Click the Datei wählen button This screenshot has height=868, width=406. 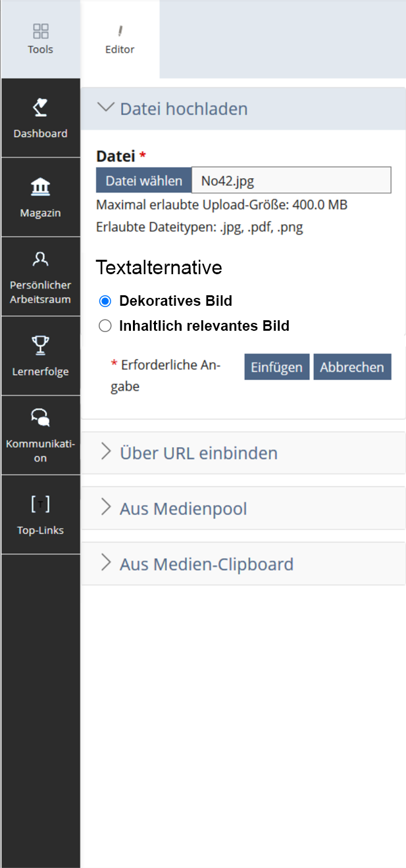143,180
